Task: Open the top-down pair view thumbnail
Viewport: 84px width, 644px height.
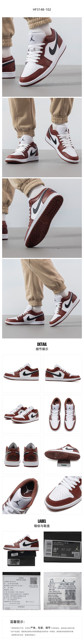Action: tap(62, 414)
